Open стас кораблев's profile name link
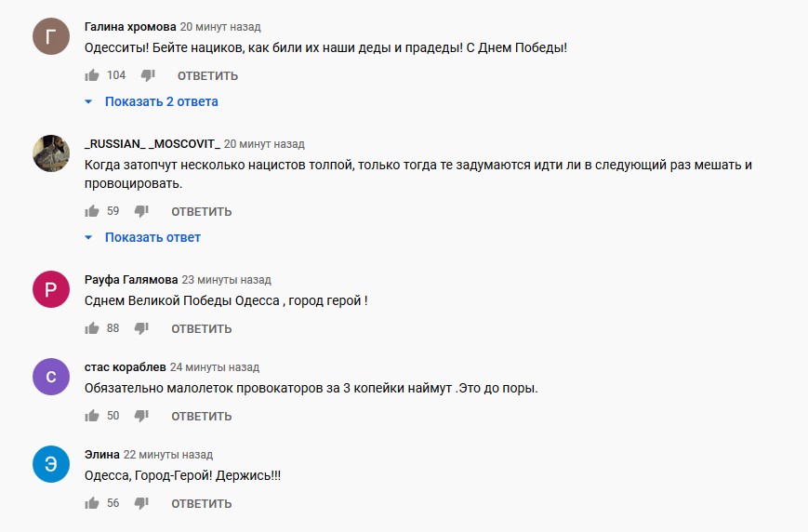Image resolution: width=808 pixels, height=532 pixels. [x=126, y=367]
